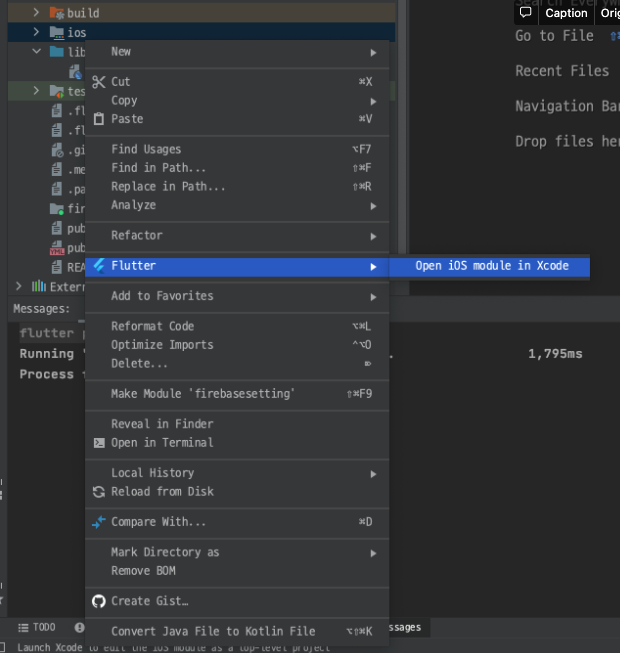Click the TODO list icon in bottom bar
This screenshot has width=620, height=653.
23,628
